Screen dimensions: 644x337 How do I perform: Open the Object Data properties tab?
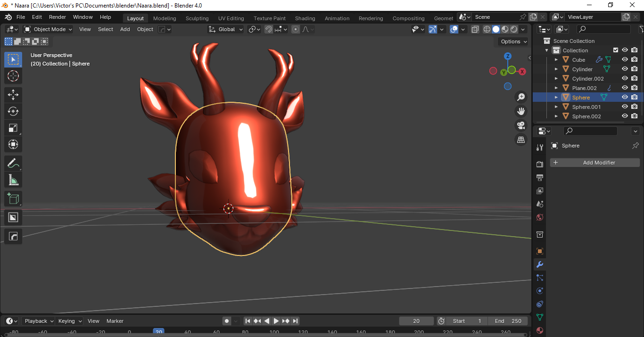pos(540,317)
